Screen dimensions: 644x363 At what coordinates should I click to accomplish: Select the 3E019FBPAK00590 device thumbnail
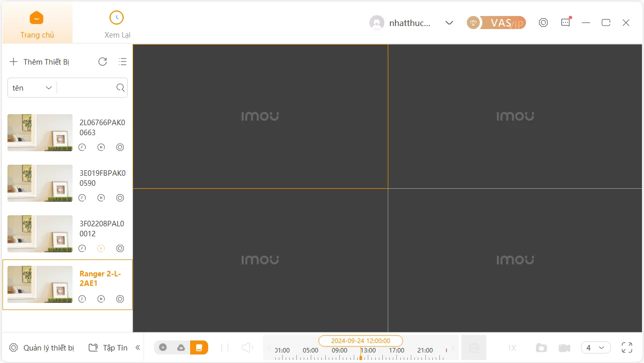(40, 183)
